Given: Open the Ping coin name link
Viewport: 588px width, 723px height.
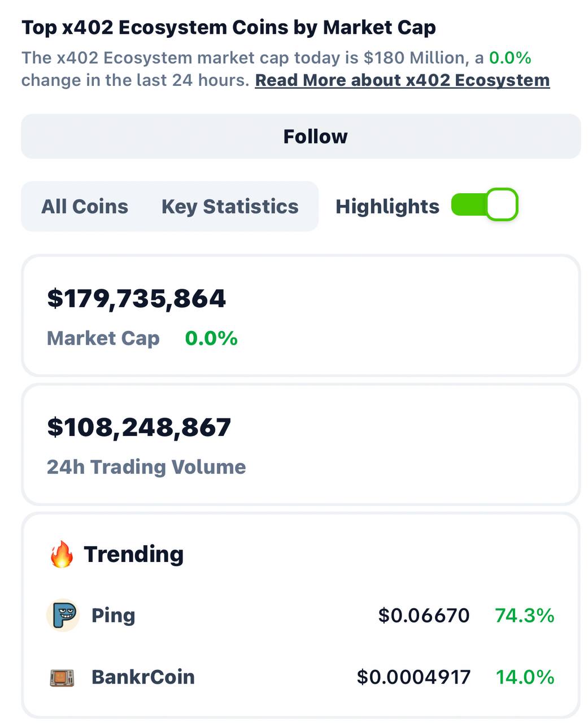Looking at the screenshot, I should (114, 615).
